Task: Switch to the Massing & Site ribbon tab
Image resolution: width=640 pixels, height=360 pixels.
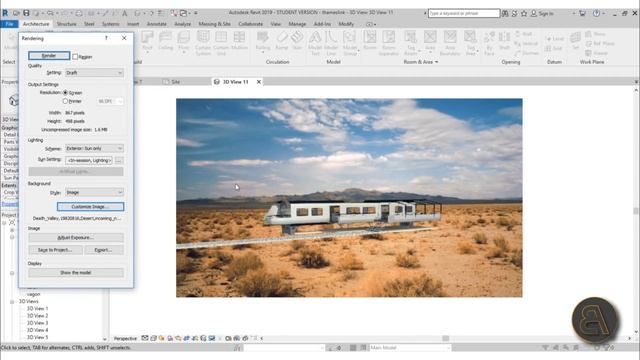Action: click(x=214, y=24)
